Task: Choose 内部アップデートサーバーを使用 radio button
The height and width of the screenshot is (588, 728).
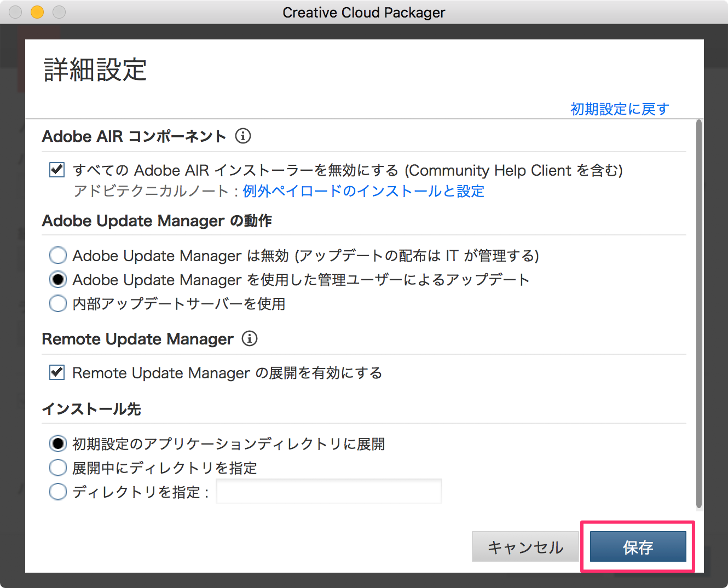Action: 58,303
